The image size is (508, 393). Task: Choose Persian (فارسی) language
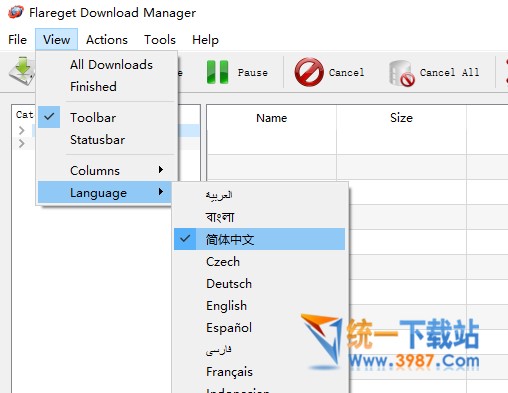click(259, 349)
